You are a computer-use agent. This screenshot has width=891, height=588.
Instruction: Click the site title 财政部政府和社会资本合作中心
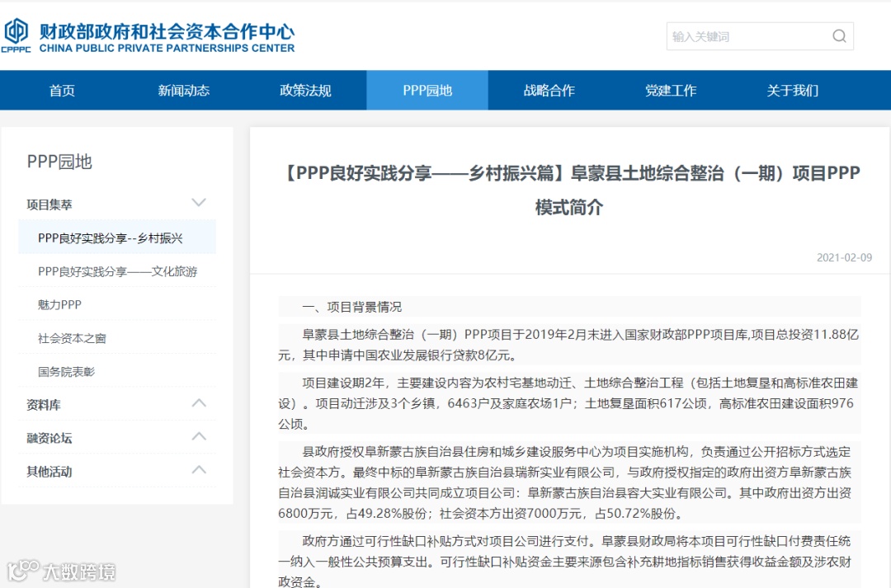tap(167, 31)
